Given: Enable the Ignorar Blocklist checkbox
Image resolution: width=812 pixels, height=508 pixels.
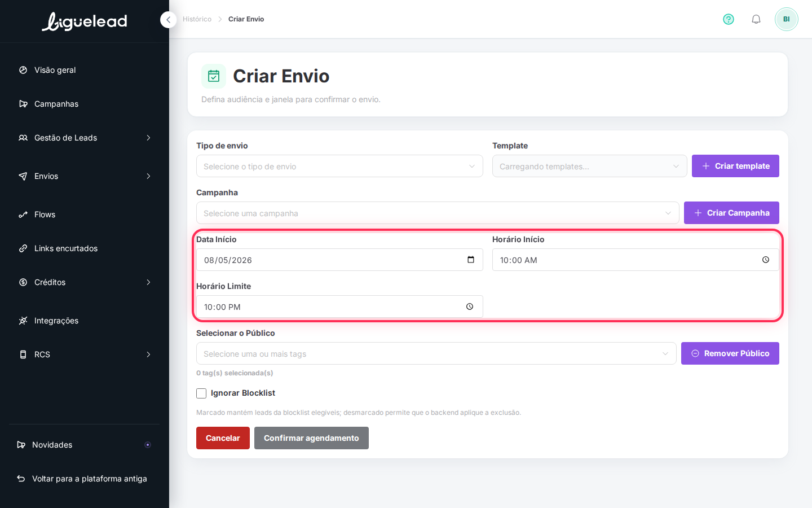Looking at the screenshot, I should point(201,393).
